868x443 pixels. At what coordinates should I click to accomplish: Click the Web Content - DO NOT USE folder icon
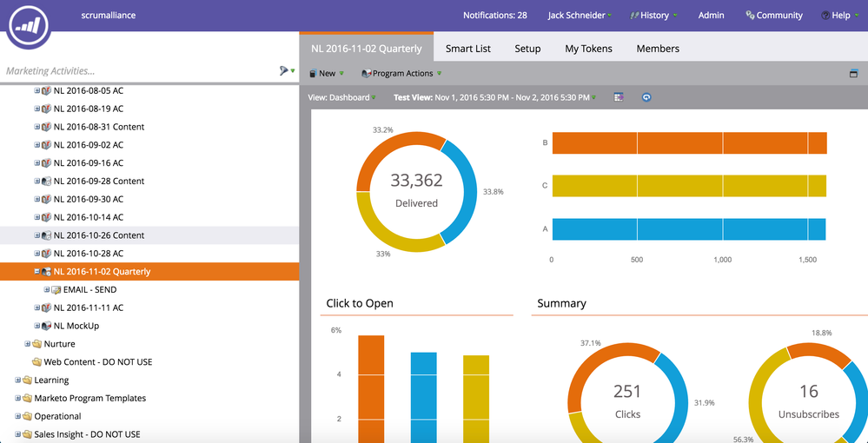tap(37, 362)
